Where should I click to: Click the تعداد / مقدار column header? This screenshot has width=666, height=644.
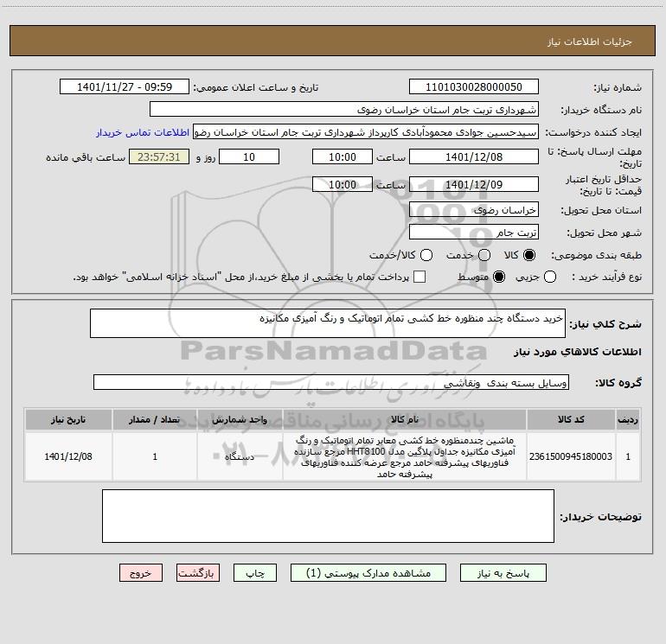(155, 419)
